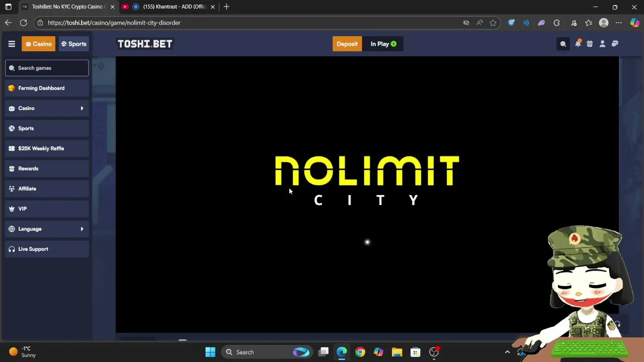Image resolution: width=644 pixels, height=362 pixels.
Task: Open OBS Studio from the taskbar
Action: tap(434, 352)
